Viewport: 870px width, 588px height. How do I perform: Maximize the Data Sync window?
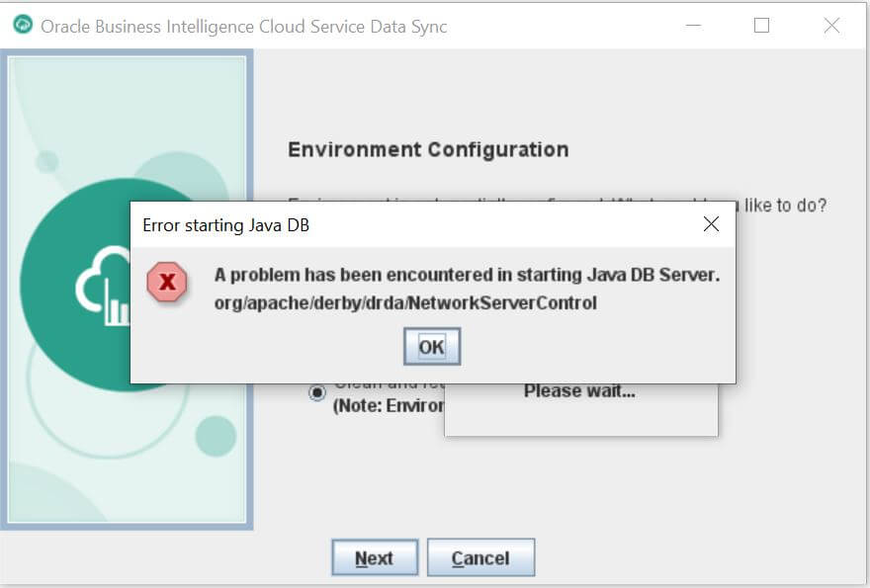coord(761,26)
